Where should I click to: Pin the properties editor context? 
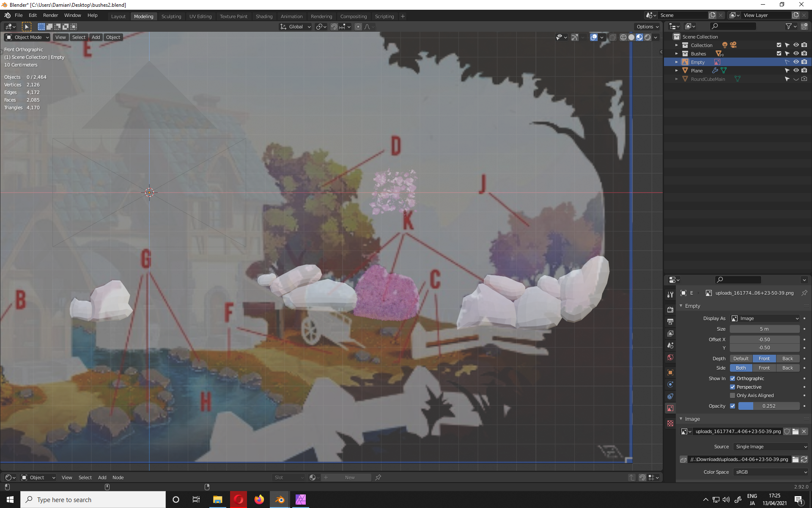click(804, 293)
